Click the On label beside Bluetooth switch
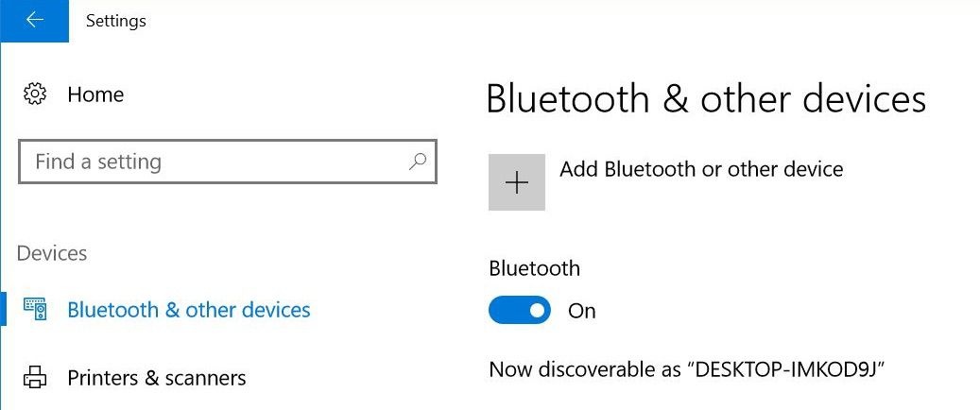 point(581,311)
